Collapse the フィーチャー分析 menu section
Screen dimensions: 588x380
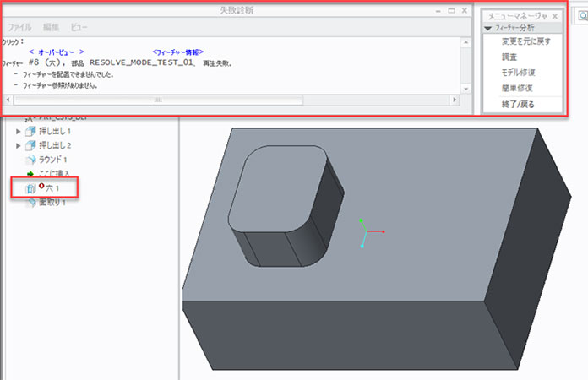[489, 28]
